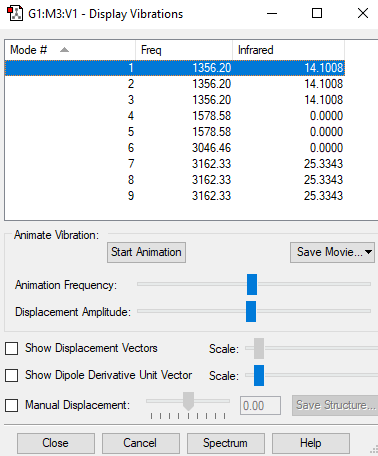This screenshot has height=456, width=378.
Task: Click the Infrared column header
Action: pyautogui.click(x=288, y=50)
